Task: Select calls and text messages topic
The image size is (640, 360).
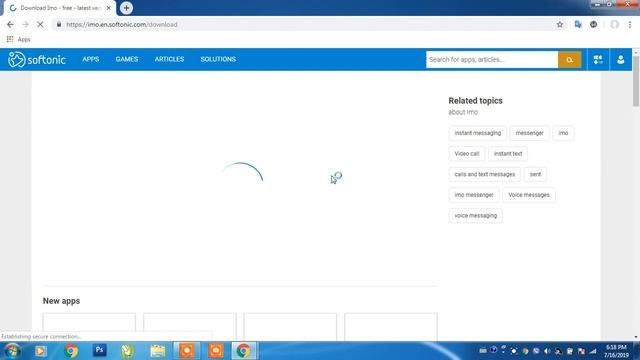Action: (484, 174)
